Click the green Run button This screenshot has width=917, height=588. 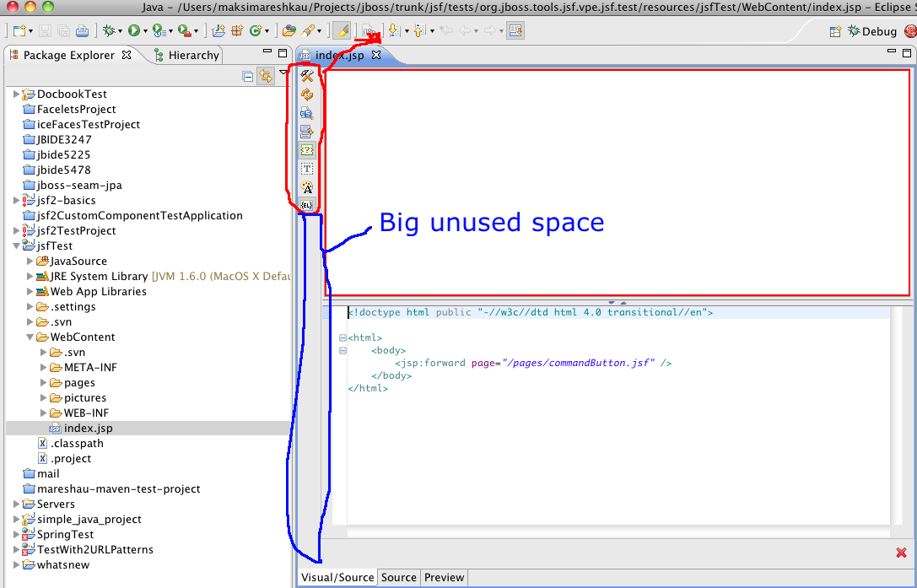pyautogui.click(x=134, y=30)
